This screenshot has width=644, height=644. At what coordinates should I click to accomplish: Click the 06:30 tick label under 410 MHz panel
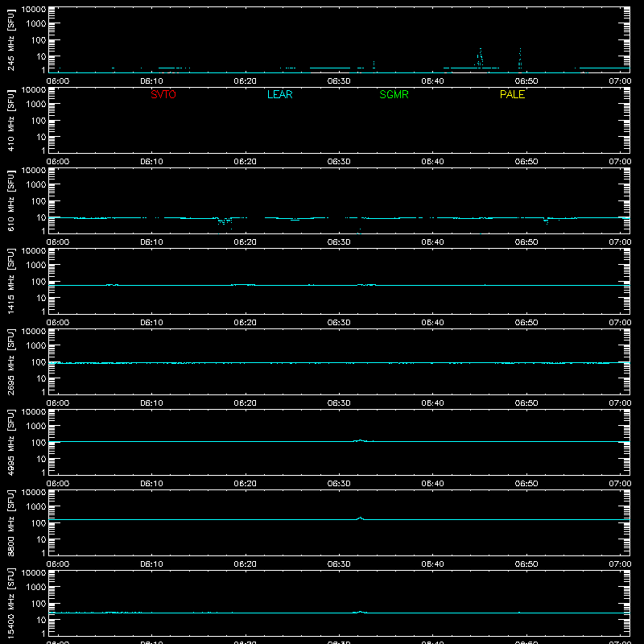click(339, 162)
